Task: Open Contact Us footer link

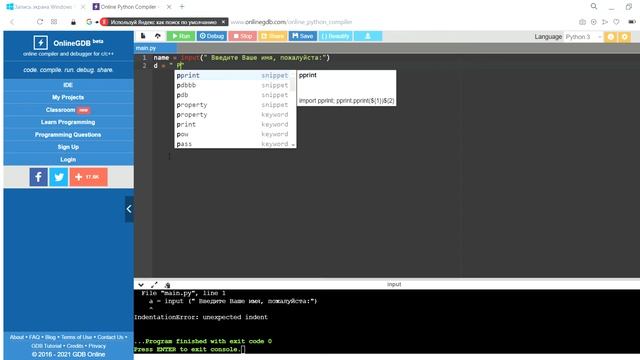Action: [x=110, y=337]
